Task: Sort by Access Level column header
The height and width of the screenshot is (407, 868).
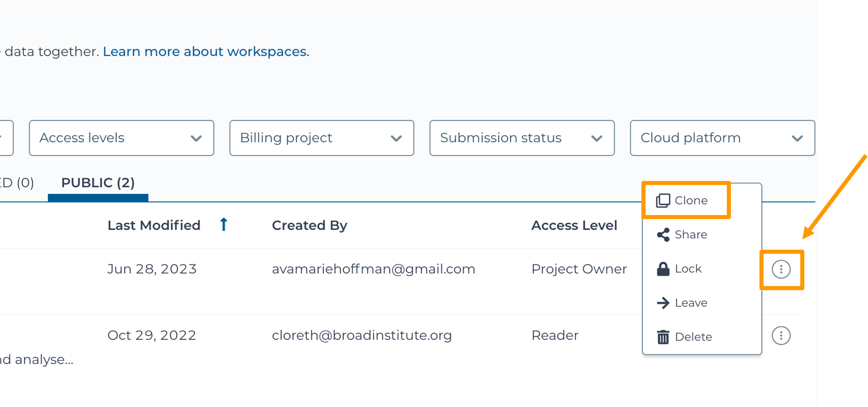Action: 574,225
